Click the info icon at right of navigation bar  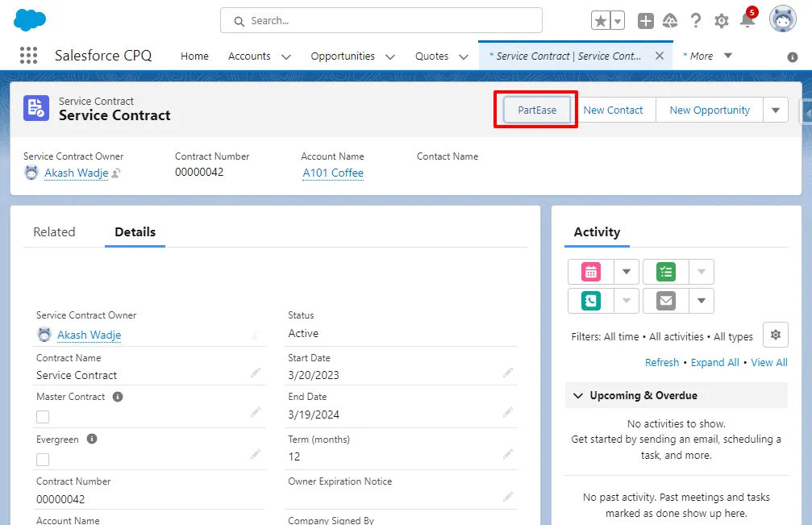click(793, 57)
